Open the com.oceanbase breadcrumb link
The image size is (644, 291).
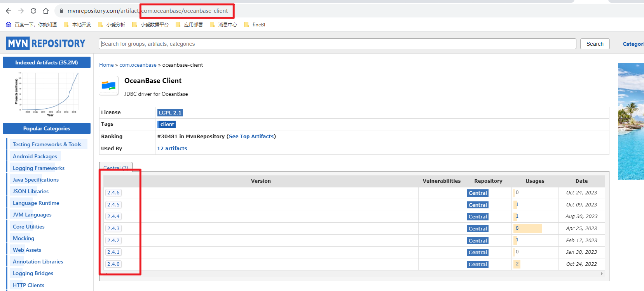(138, 65)
